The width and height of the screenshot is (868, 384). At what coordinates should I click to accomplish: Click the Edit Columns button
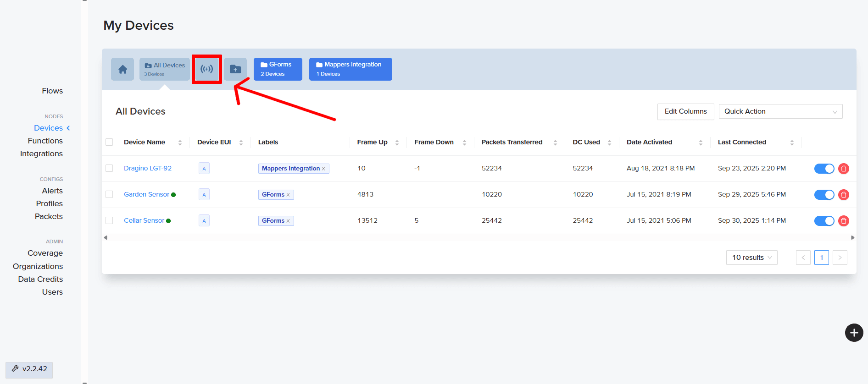click(685, 111)
